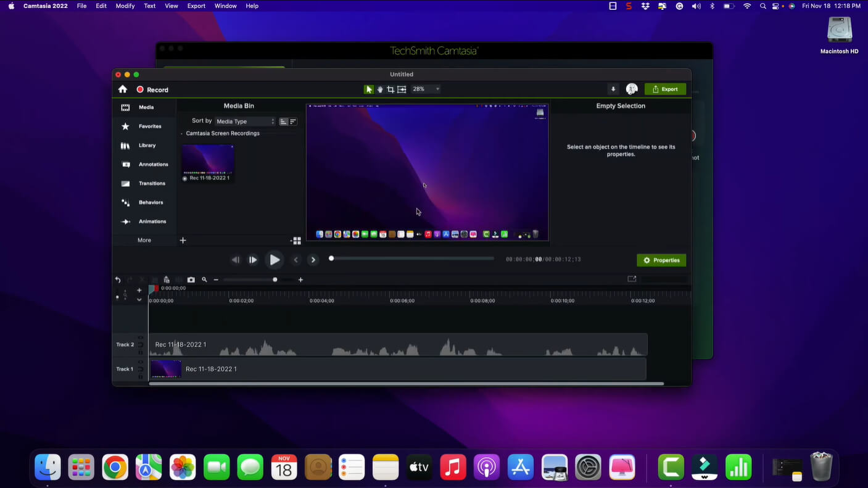The height and width of the screenshot is (488, 868).
Task: Open the Sort by Media Type dropdown
Action: point(245,122)
